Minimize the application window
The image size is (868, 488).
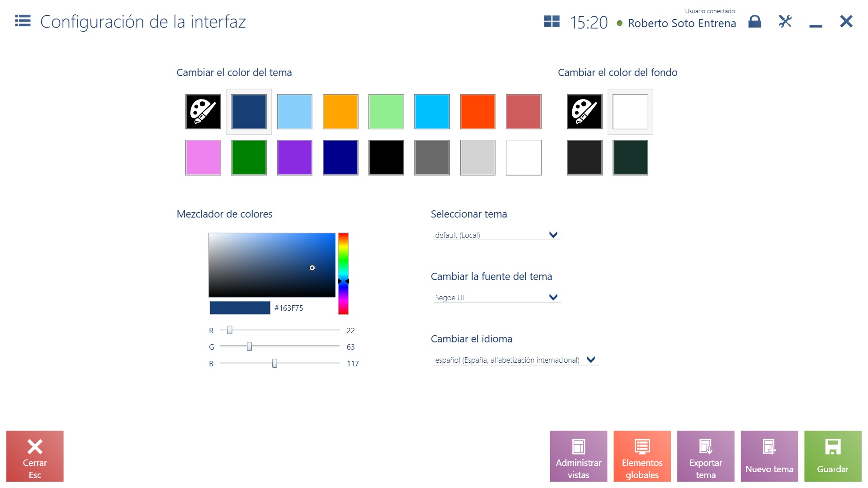click(x=816, y=26)
